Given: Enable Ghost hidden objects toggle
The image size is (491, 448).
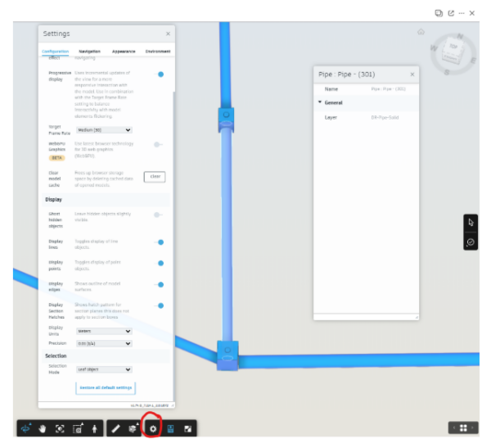Looking at the screenshot, I should coord(157,215).
